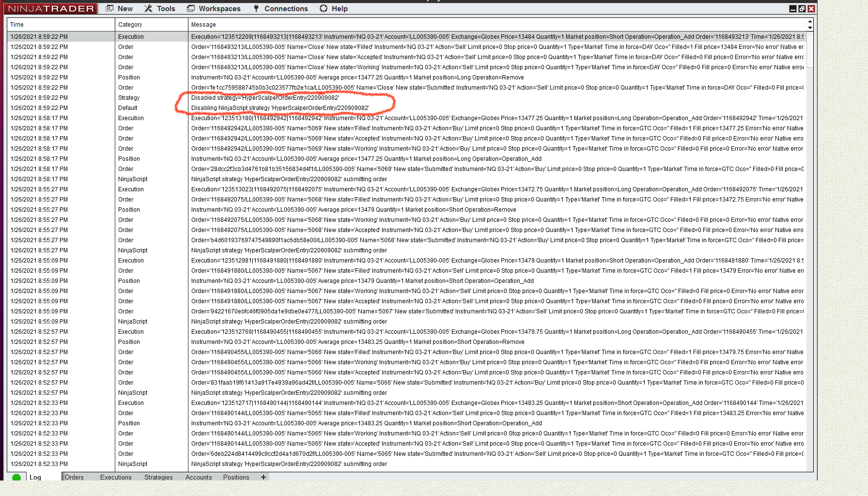868x496 pixels.
Task: Click the "Strategy" category cell
Action: click(x=129, y=98)
